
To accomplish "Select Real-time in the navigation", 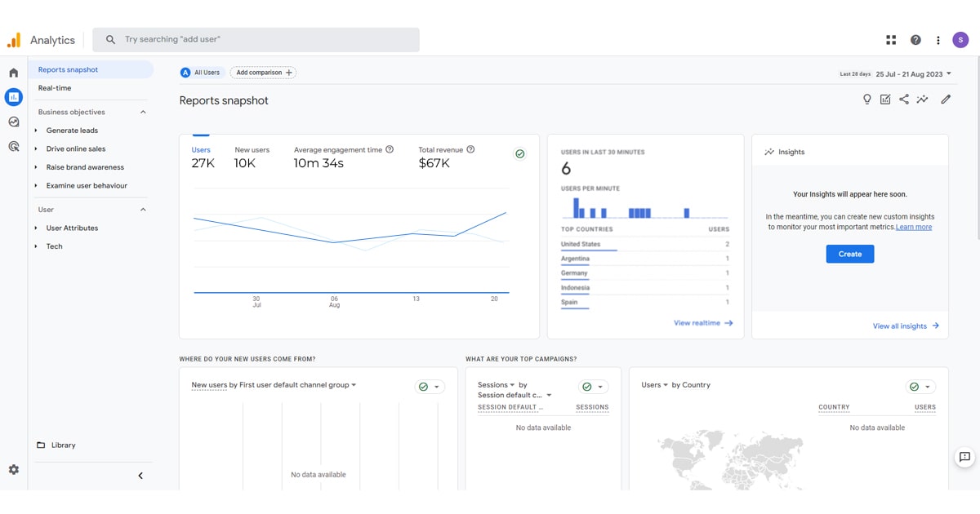I will [x=55, y=88].
